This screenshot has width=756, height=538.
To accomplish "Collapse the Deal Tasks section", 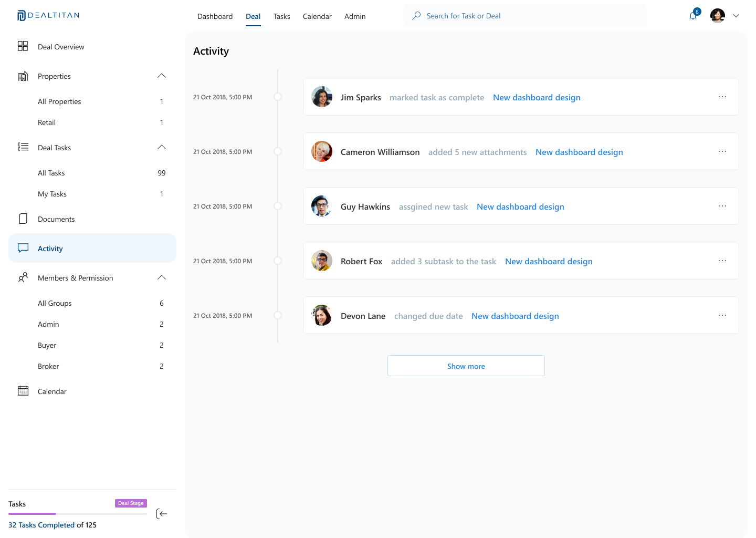I will (162, 147).
